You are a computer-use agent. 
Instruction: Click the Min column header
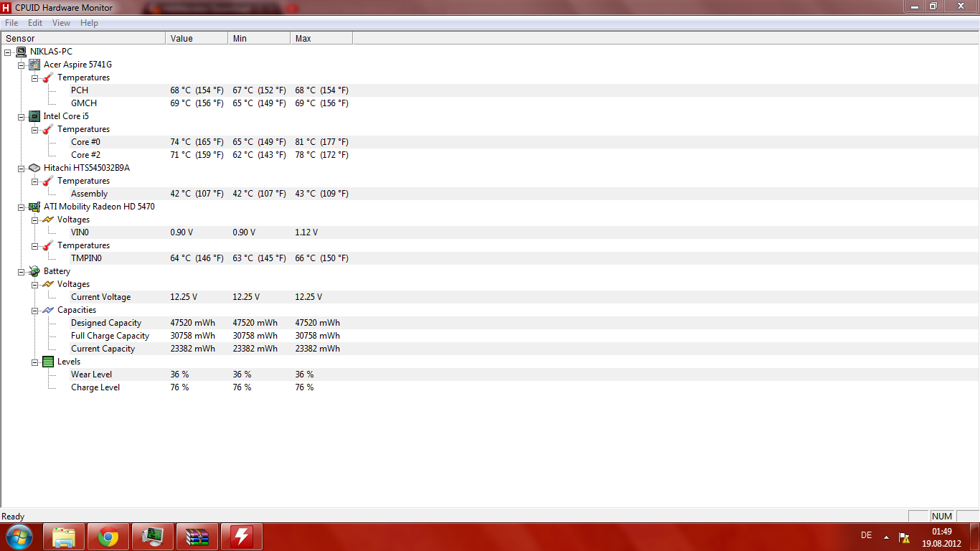(259, 38)
